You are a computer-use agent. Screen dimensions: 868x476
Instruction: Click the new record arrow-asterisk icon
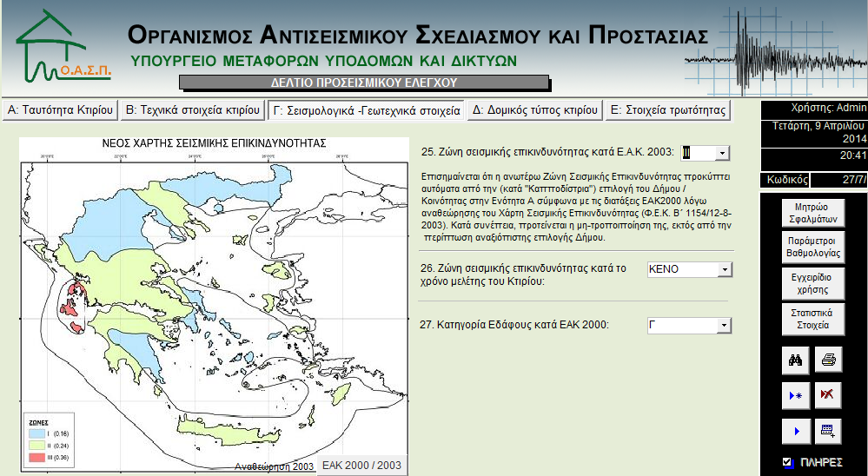point(796,395)
